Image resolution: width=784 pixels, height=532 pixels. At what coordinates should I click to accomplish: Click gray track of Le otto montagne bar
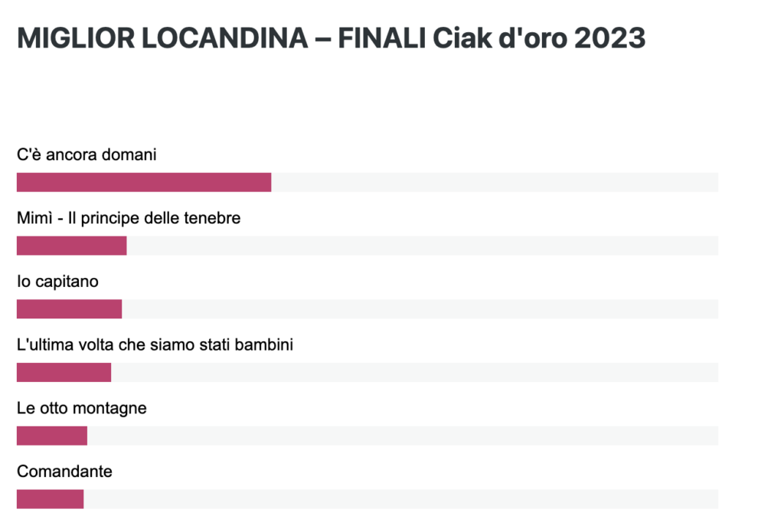click(x=403, y=436)
